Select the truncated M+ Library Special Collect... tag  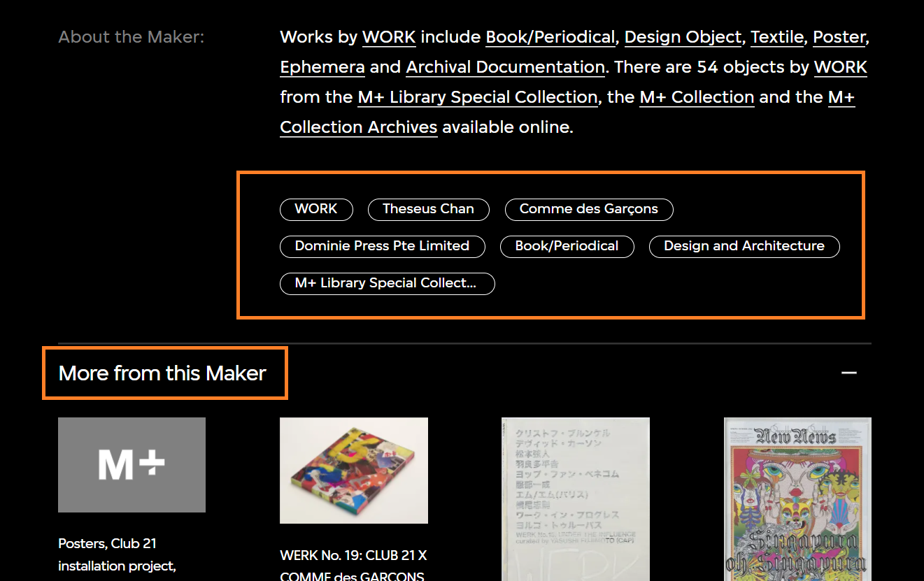[387, 283]
